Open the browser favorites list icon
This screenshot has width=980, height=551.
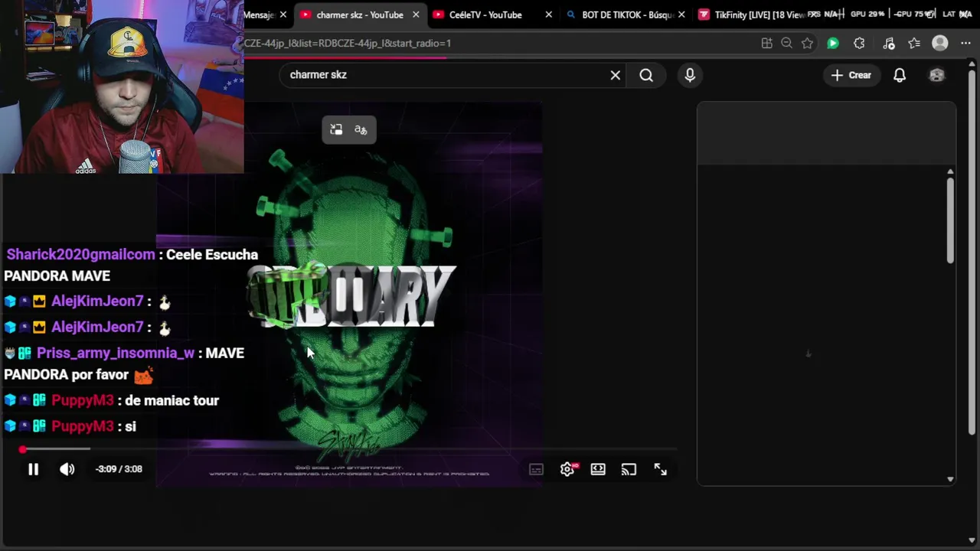[914, 44]
